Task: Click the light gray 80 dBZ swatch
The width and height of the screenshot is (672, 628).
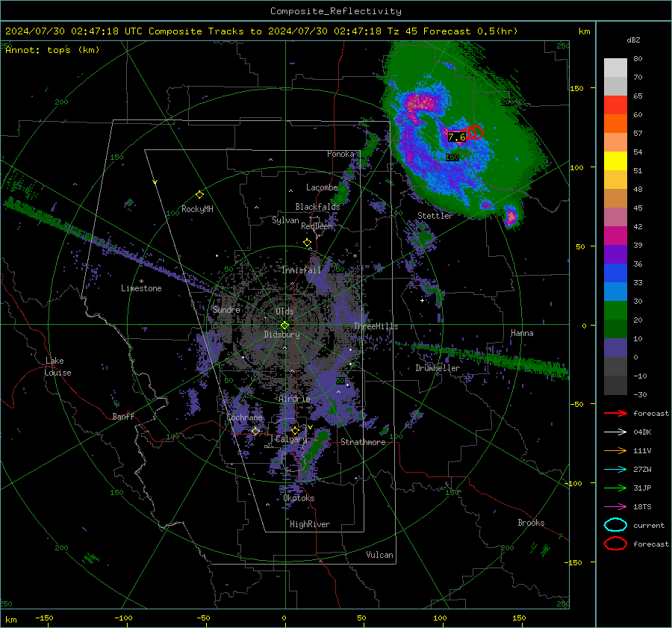Action: click(615, 67)
